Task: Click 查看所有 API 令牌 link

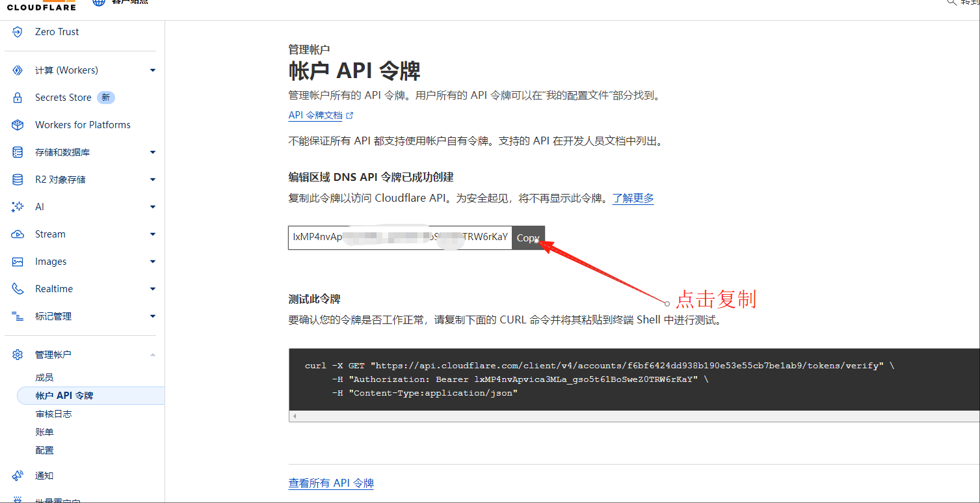Action: (331, 483)
